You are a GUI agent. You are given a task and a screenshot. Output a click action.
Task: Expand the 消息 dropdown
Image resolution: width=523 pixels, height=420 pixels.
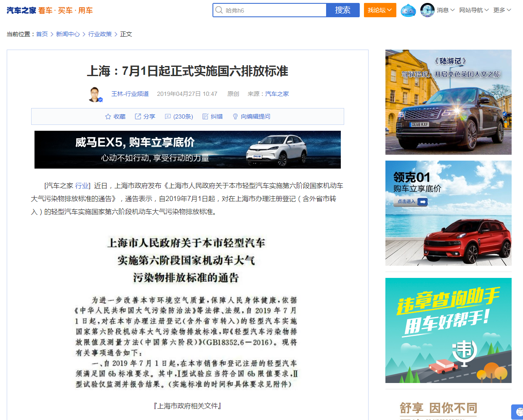(x=446, y=10)
